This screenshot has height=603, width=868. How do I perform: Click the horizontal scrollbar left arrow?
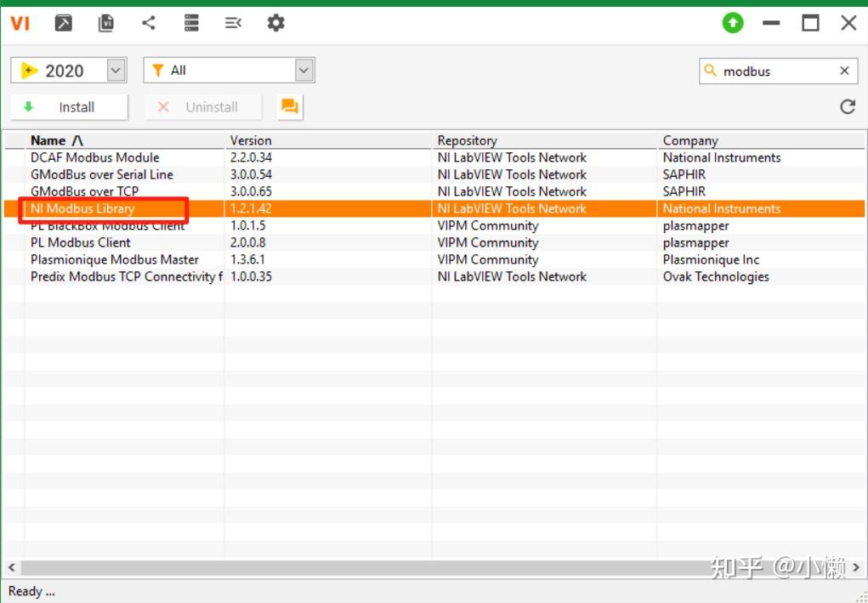pos(11,567)
